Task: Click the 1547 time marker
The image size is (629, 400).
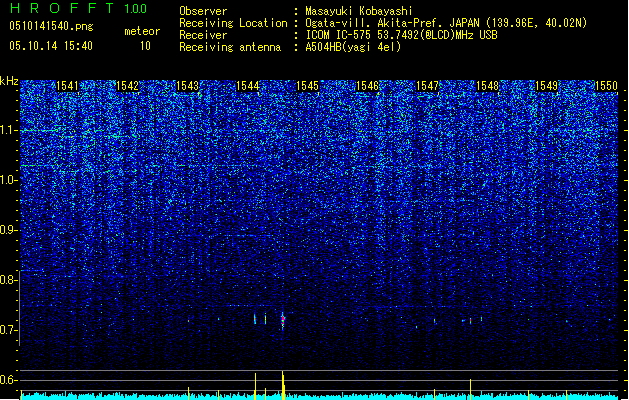Action: pyautogui.click(x=428, y=86)
